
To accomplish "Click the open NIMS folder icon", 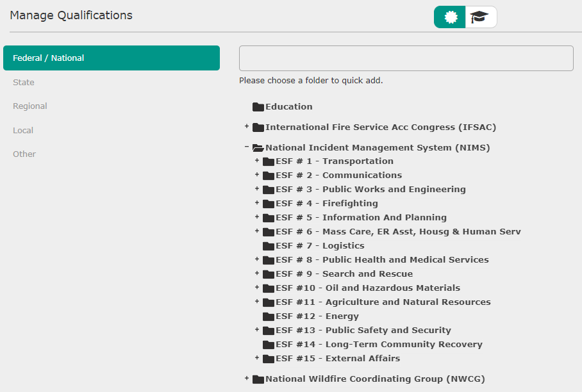I will point(258,147).
